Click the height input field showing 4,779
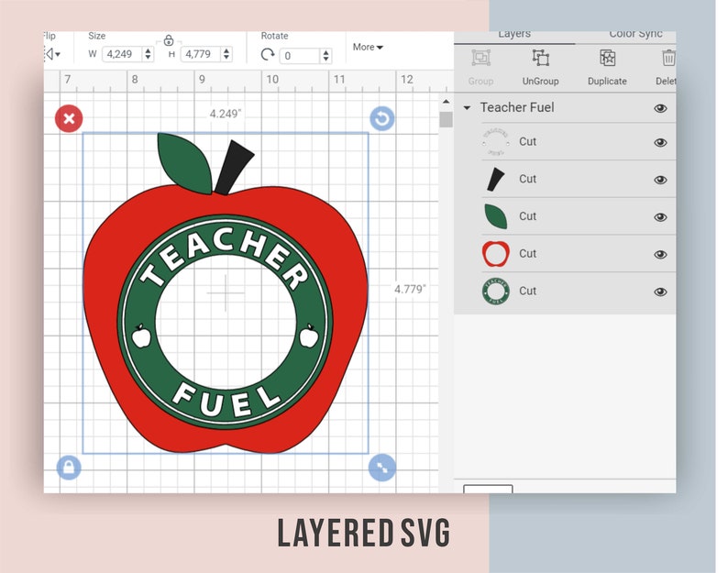This screenshot has width=728, height=573. click(x=201, y=54)
